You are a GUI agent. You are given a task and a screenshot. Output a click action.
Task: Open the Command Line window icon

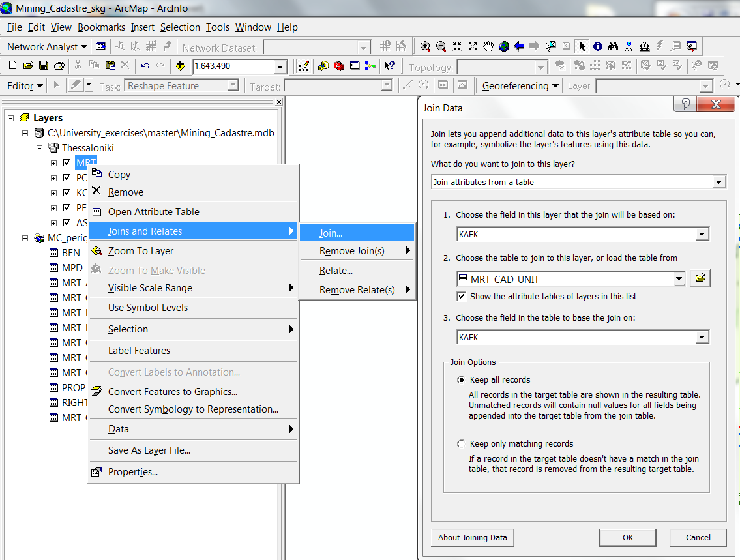click(355, 66)
